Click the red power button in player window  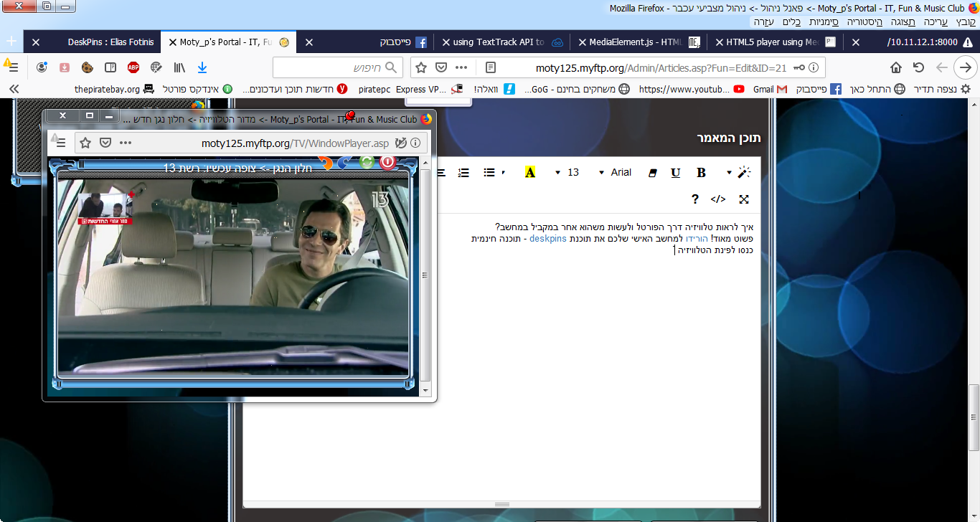point(387,162)
